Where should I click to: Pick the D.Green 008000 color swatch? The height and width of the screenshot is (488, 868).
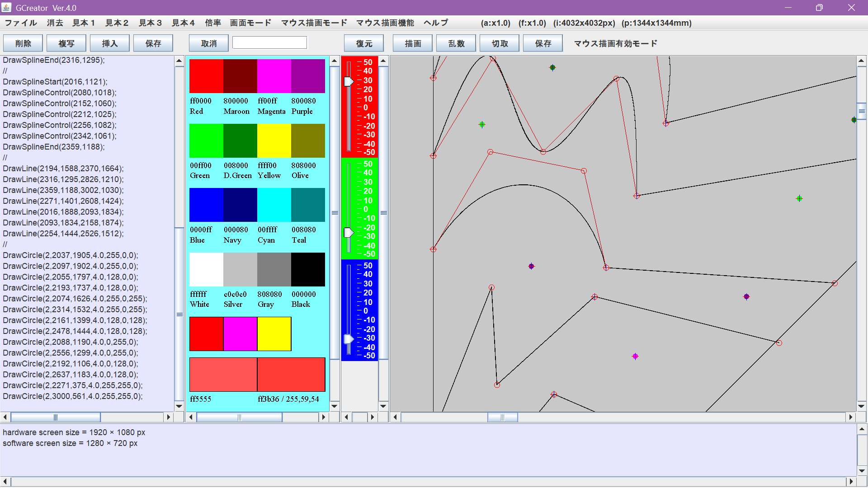click(x=240, y=141)
